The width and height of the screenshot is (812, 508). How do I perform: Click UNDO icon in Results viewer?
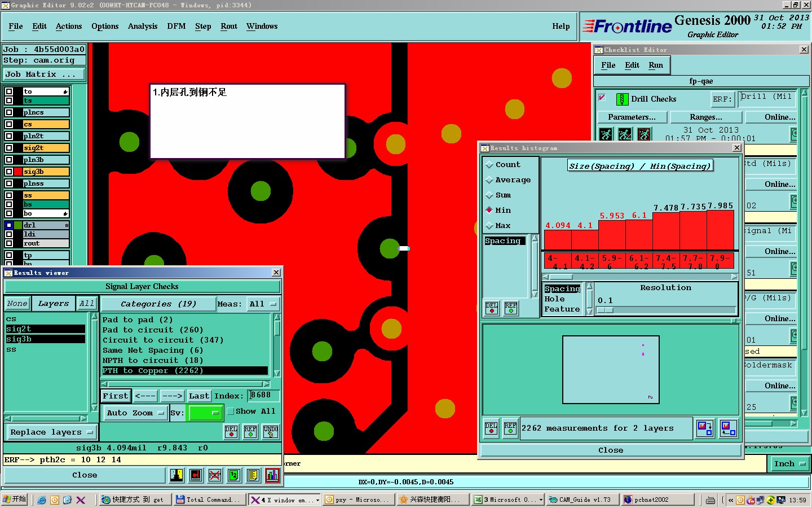[x=271, y=432]
